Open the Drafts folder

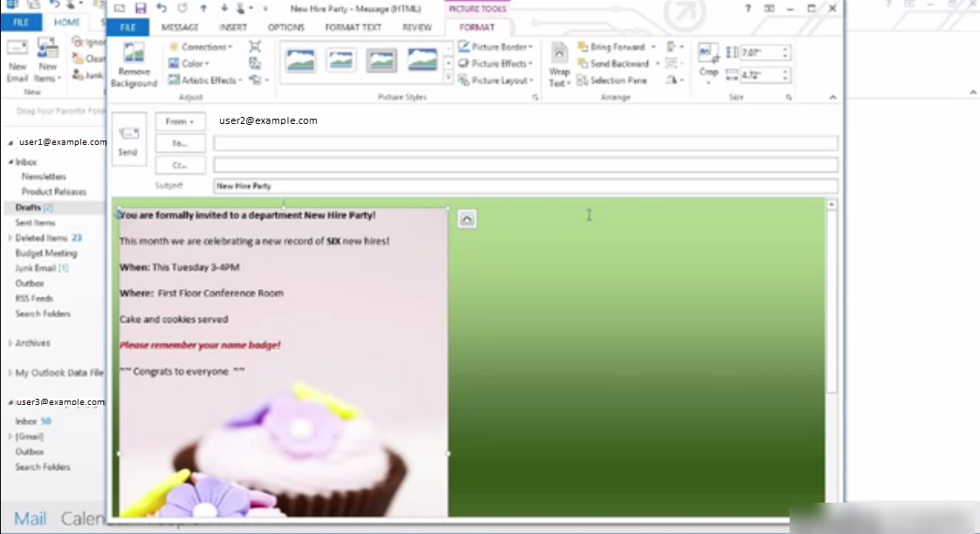(28, 208)
